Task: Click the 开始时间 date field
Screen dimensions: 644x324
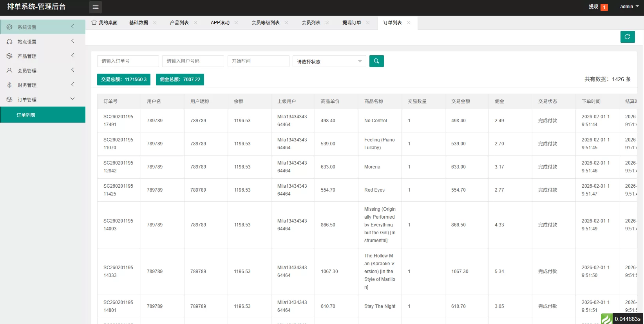Action: [258, 61]
